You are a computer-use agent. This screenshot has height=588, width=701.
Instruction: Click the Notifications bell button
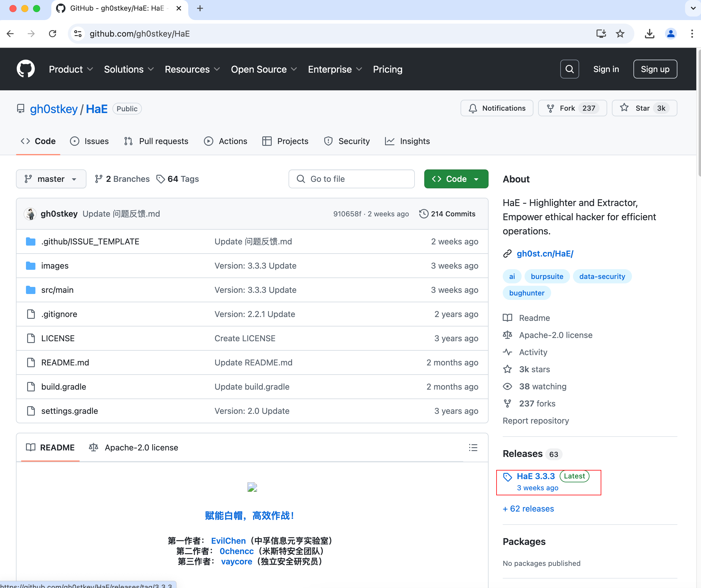click(x=497, y=108)
